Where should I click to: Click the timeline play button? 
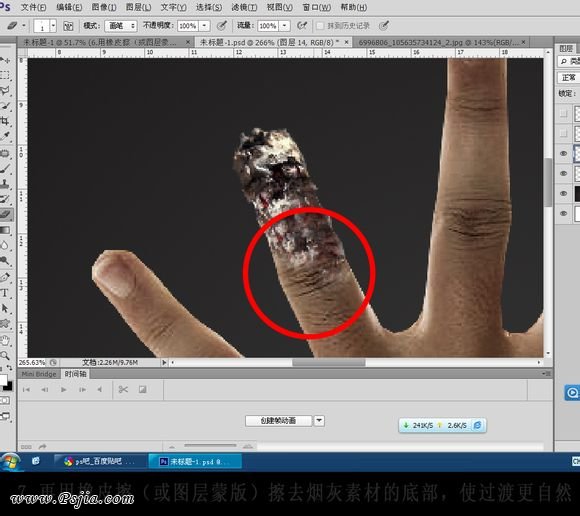(x=64, y=389)
